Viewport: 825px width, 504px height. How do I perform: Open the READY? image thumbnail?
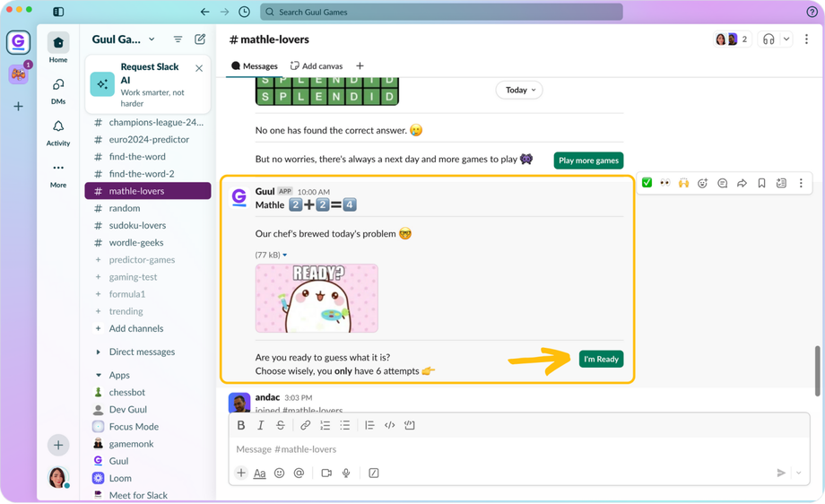pyautogui.click(x=317, y=299)
